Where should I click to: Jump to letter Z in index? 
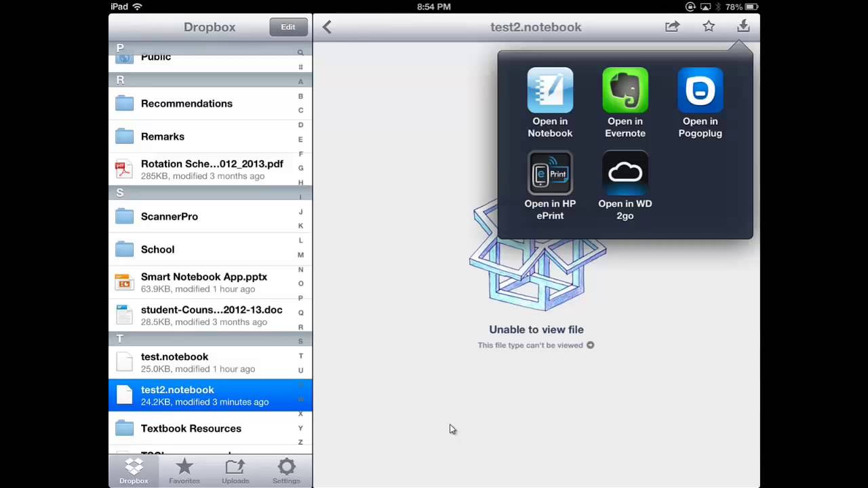click(x=300, y=443)
